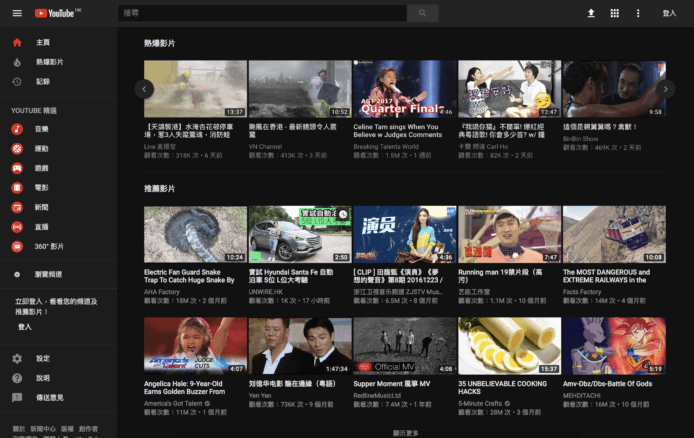694x438 pixels.
Task: Click the upload video icon
Action: pos(591,13)
